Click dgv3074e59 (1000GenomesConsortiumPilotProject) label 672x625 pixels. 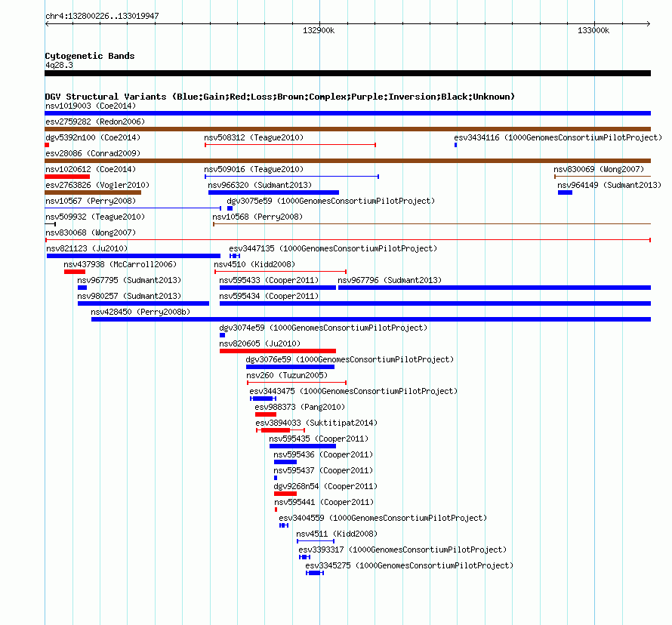(x=323, y=328)
